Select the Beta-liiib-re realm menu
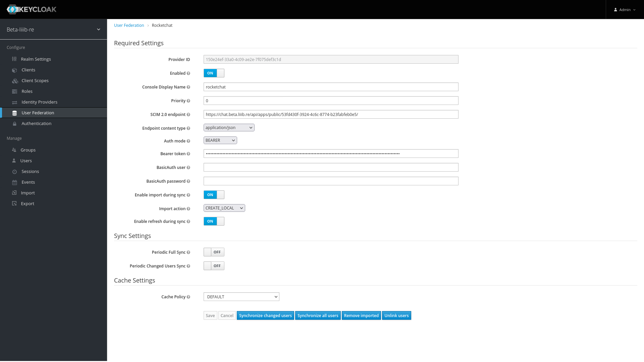The image size is (644, 362). click(53, 29)
